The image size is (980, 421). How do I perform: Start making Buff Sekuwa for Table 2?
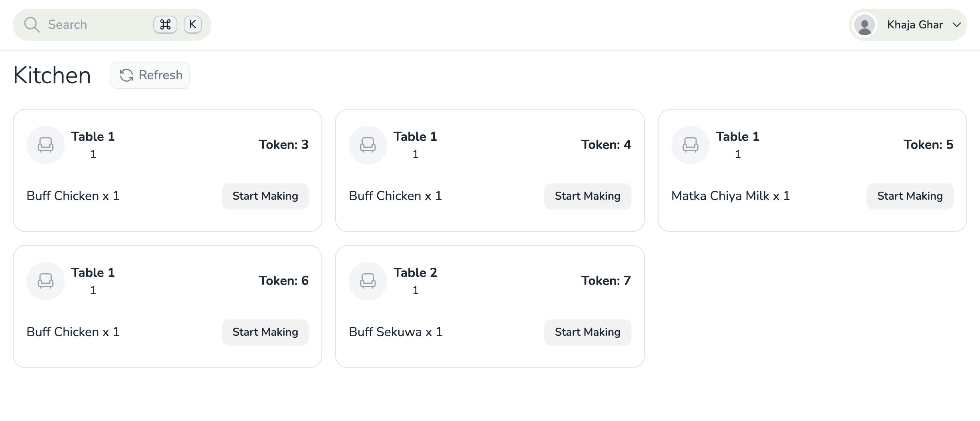coord(587,332)
